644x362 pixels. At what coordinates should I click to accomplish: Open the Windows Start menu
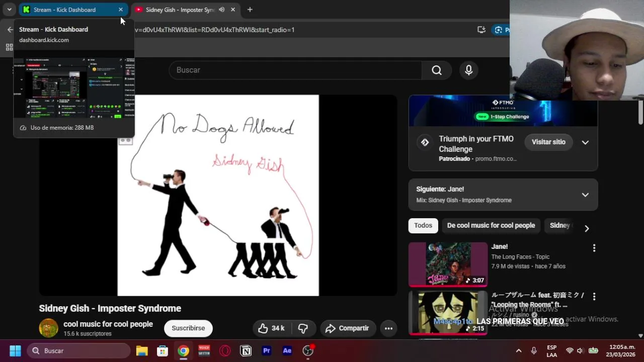tap(15, 351)
